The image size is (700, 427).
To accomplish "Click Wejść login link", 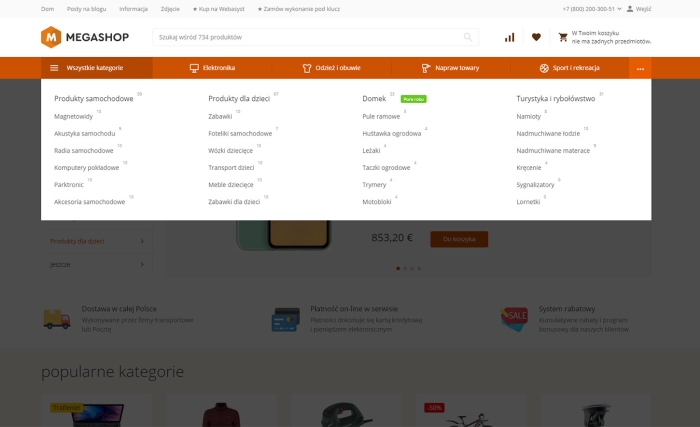I will [643, 9].
